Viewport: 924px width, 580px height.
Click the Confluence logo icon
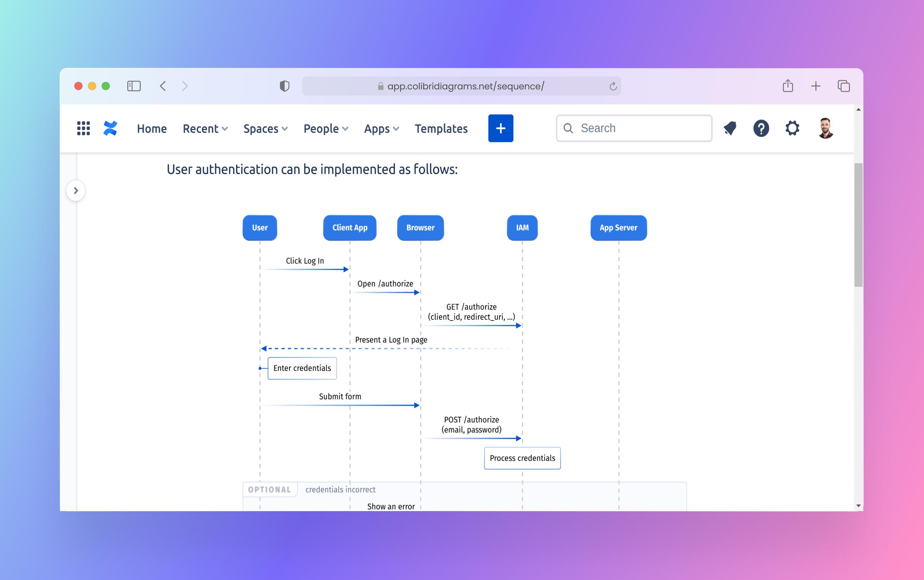coord(110,128)
